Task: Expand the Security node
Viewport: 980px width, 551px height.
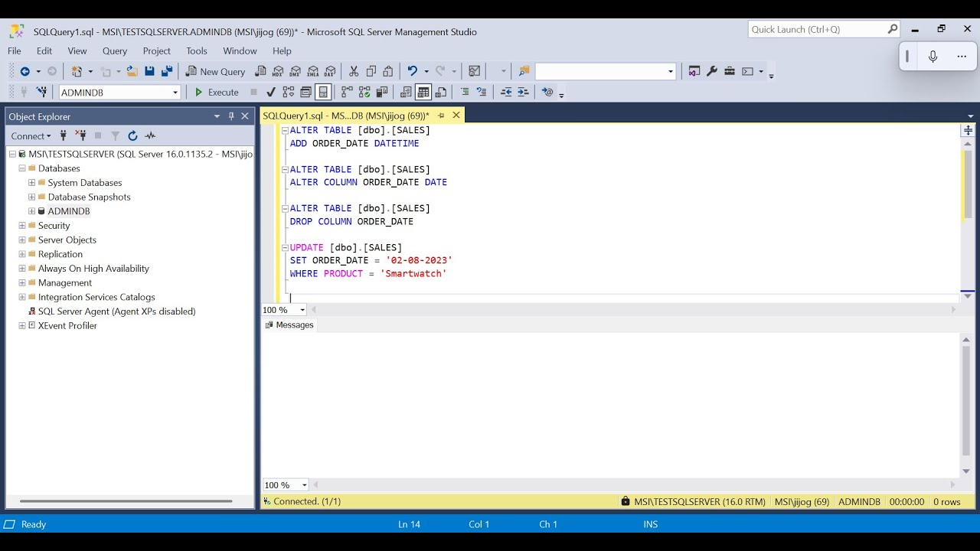Action: 22,226
